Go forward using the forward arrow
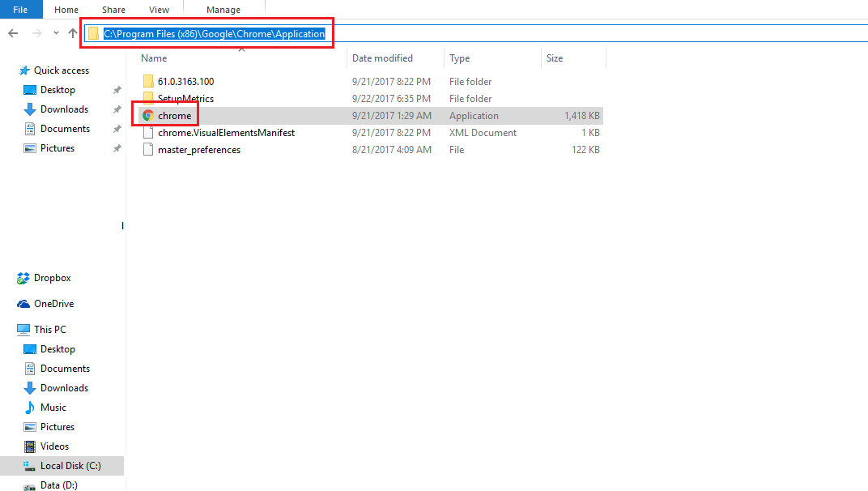 37,33
